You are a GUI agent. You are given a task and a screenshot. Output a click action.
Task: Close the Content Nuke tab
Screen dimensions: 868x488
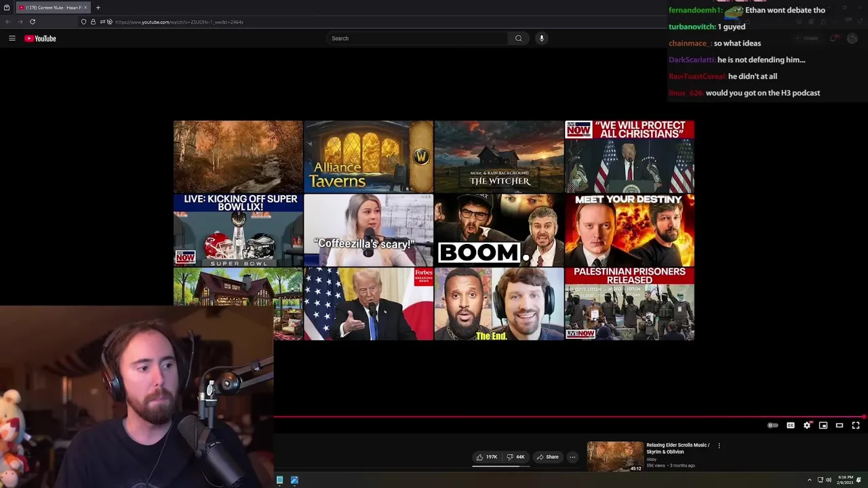[85, 7]
